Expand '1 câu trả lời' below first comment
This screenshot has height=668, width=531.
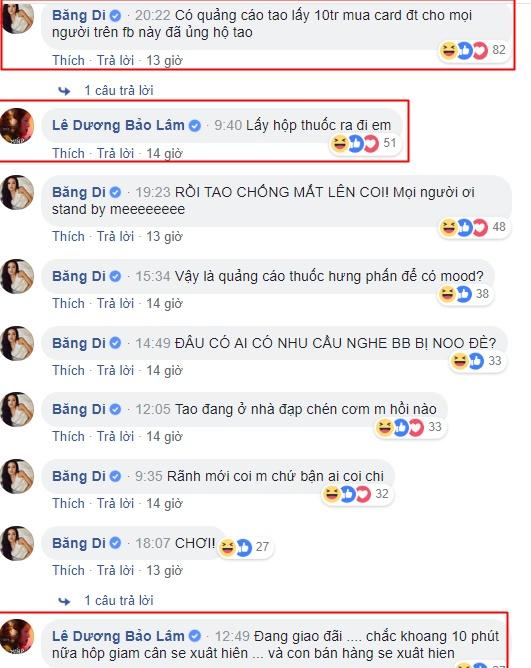click(118, 91)
